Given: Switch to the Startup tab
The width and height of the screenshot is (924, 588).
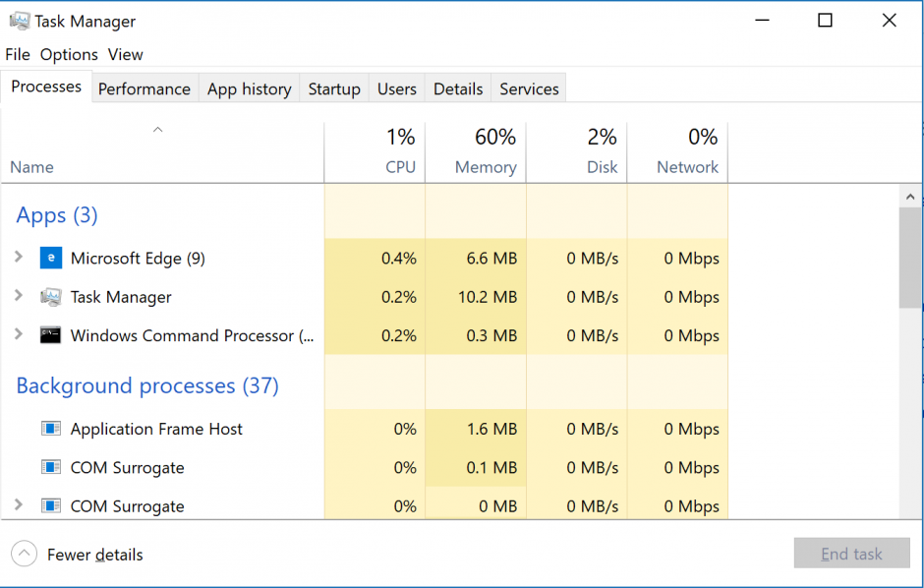Looking at the screenshot, I should click(333, 88).
